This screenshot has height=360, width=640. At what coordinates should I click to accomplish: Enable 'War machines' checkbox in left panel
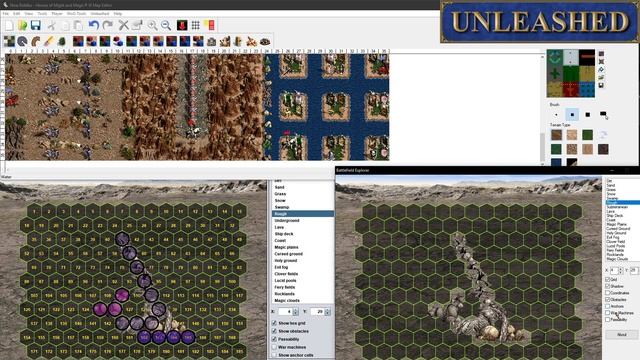[x=274, y=347]
